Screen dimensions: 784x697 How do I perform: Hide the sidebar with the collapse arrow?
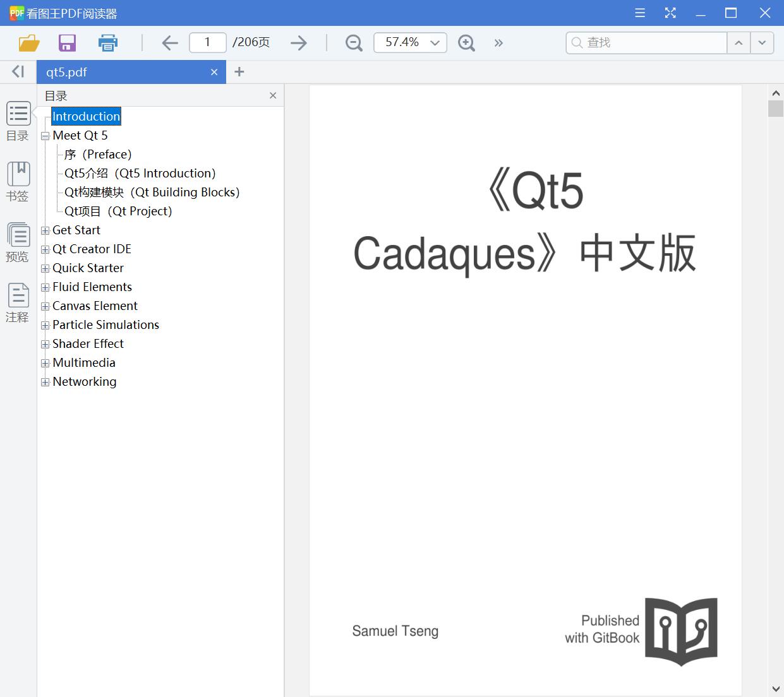[17, 71]
